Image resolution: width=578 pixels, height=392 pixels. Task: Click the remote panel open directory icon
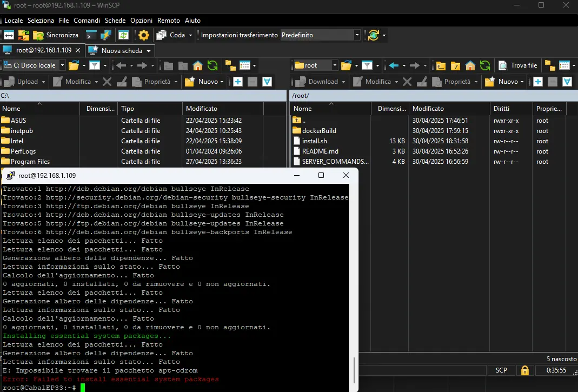coord(347,65)
